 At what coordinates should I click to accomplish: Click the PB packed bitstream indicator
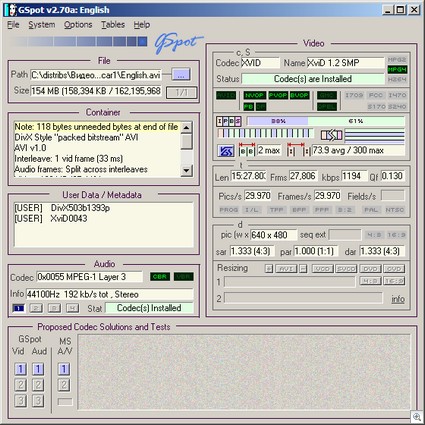click(x=249, y=107)
